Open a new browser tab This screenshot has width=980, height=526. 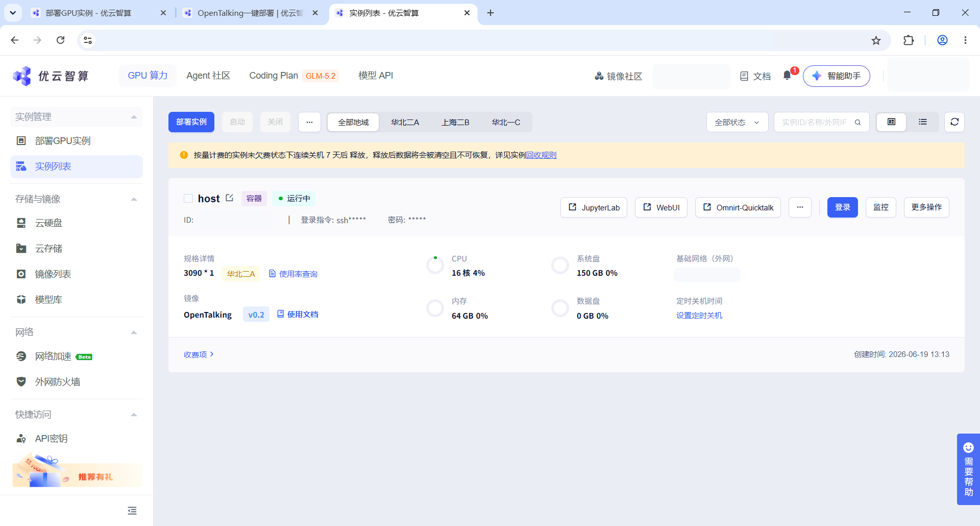coord(490,13)
